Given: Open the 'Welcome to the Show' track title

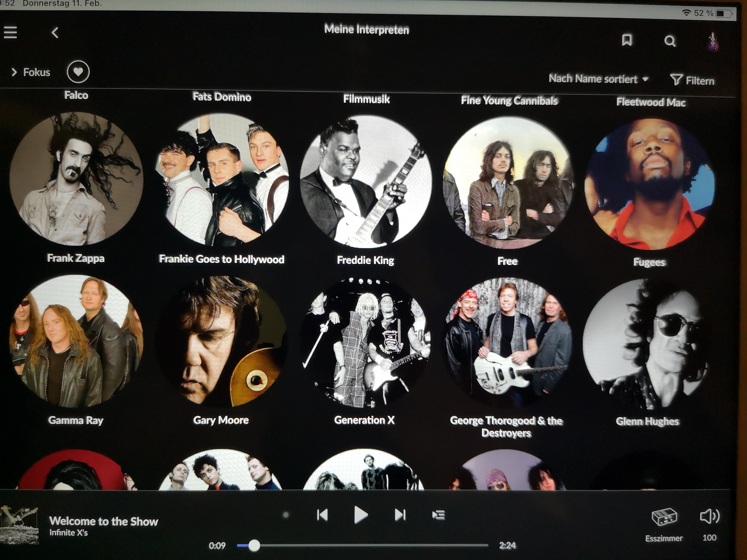Looking at the screenshot, I should coord(103,521).
